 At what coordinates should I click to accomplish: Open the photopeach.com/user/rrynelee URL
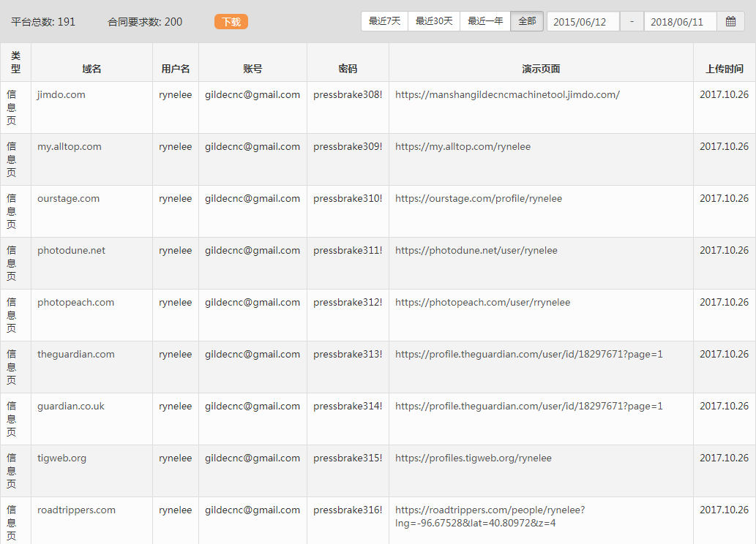[x=482, y=303]
